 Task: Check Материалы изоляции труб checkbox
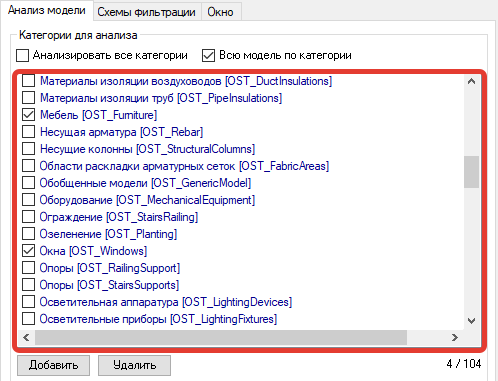tap(28, 98)
